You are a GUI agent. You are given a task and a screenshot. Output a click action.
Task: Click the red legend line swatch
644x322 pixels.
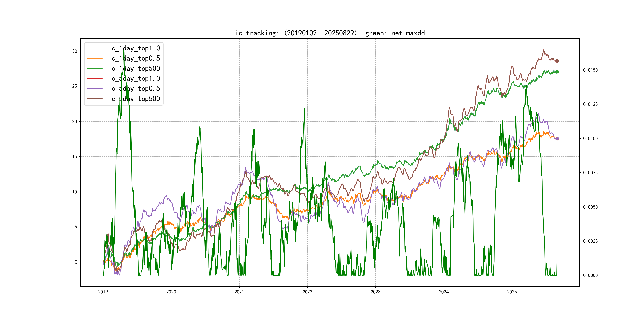tap(95, 79)
